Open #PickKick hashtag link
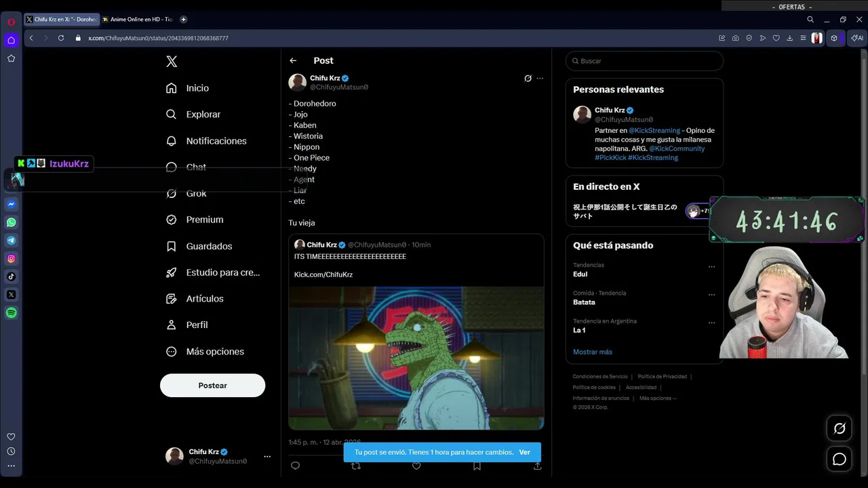 (x=610, y=157)
